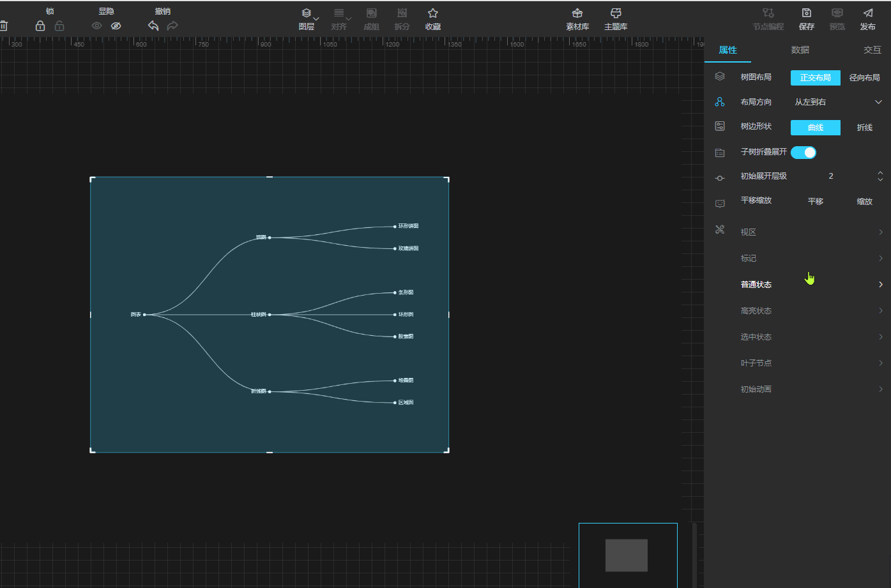Redo the action with right arrow icon
891x588 pixels.
(x=172, y=26)
